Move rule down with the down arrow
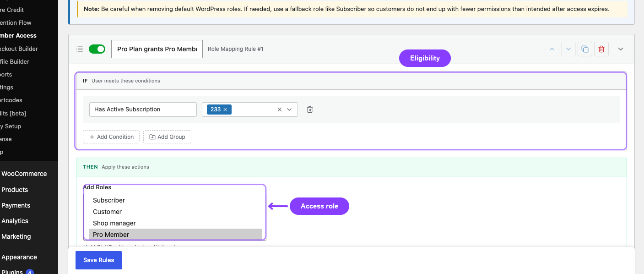 [568, 49]
